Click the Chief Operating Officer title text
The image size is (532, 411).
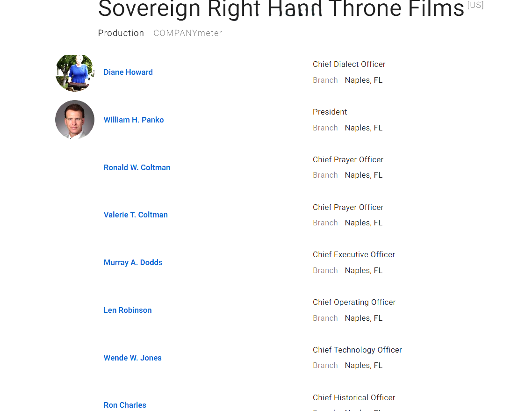click(x=354, y=302)
